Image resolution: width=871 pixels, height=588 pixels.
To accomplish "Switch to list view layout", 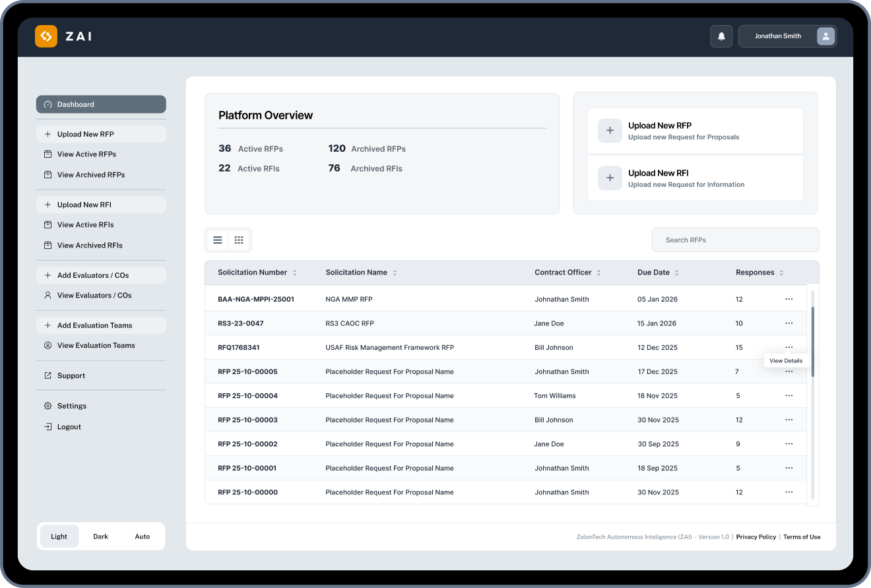I will point(218,240).
